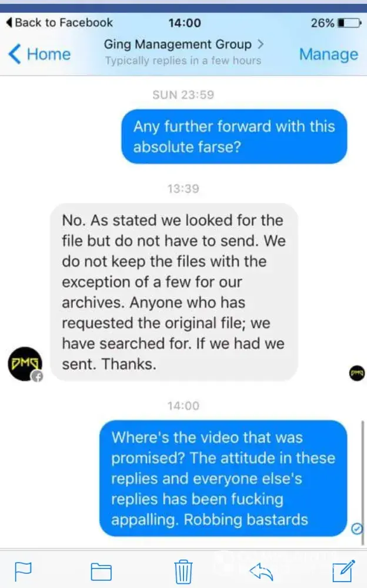The image size is (367, 588).
Task: Tap the 'Any further forward' message bubble
Action: [x=234, y=136]
